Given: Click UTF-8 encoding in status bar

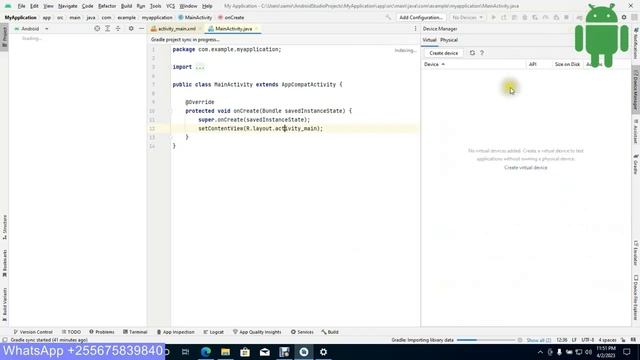Looking at the screenshot, I should pyautogui.click(x=587, y=340).
